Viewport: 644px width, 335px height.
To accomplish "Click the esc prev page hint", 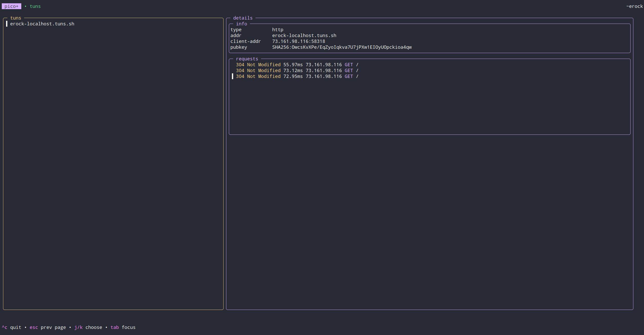I will (48, 327).
